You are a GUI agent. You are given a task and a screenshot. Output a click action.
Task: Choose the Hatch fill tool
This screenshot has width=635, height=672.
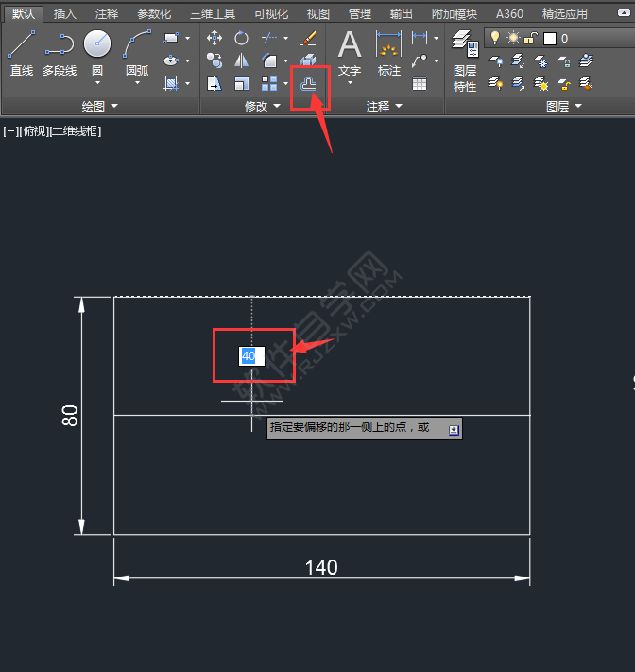pos(170,83)
